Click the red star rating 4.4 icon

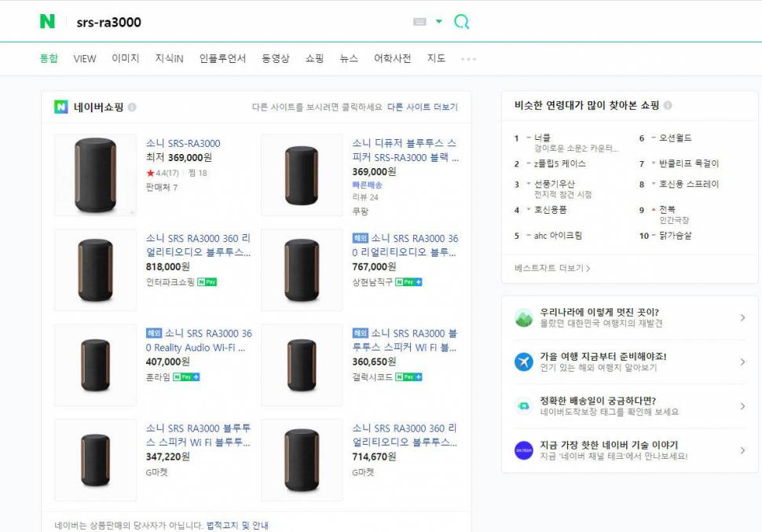(x=150, y=173)
